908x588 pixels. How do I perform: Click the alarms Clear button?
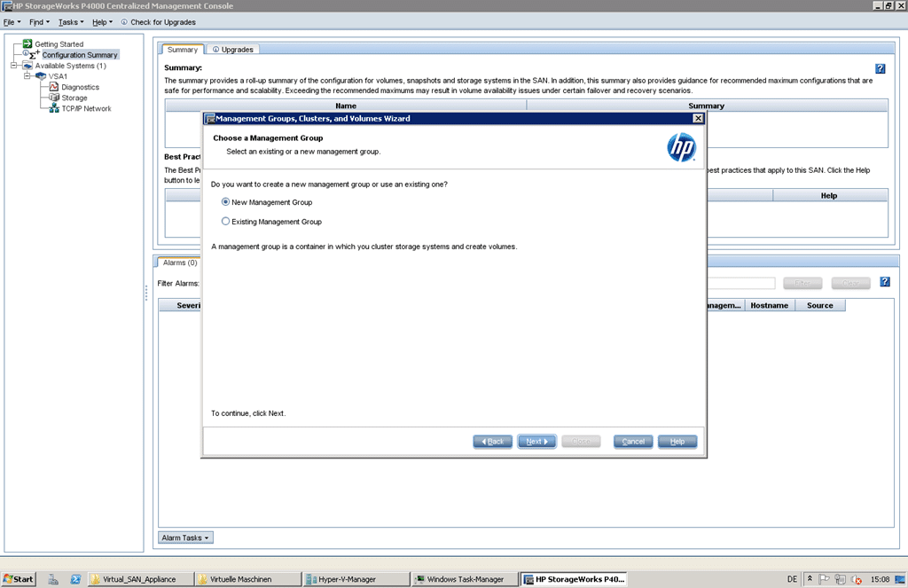(850, 283)
